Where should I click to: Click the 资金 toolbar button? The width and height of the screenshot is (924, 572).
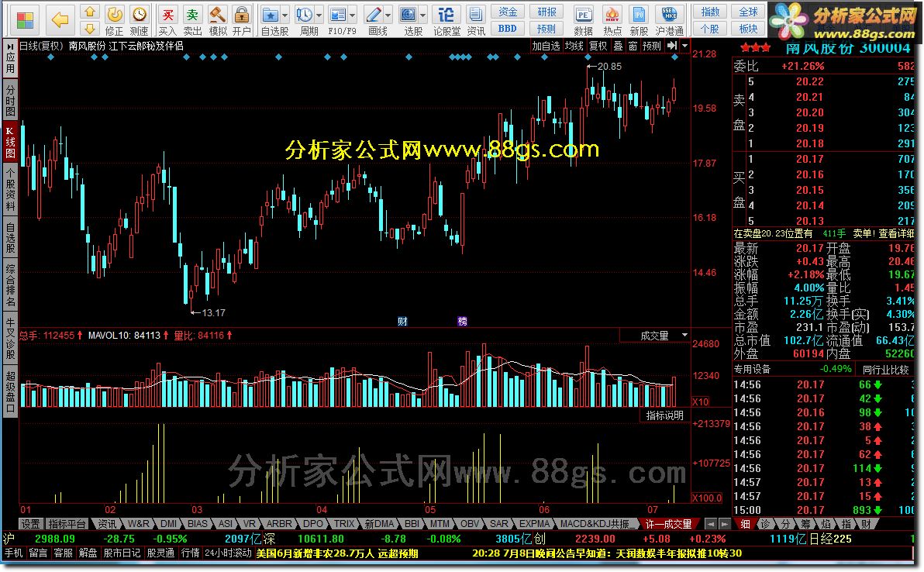coord(508,12)
